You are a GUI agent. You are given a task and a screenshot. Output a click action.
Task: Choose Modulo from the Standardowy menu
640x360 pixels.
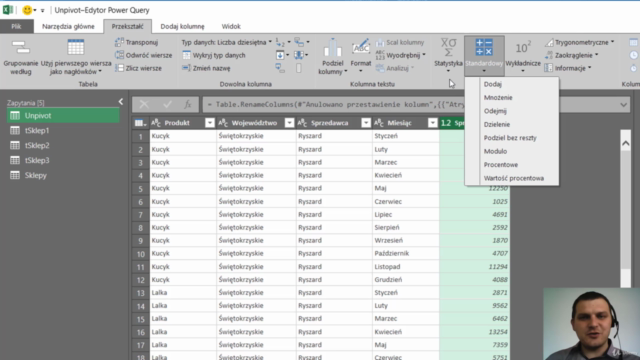495,151
